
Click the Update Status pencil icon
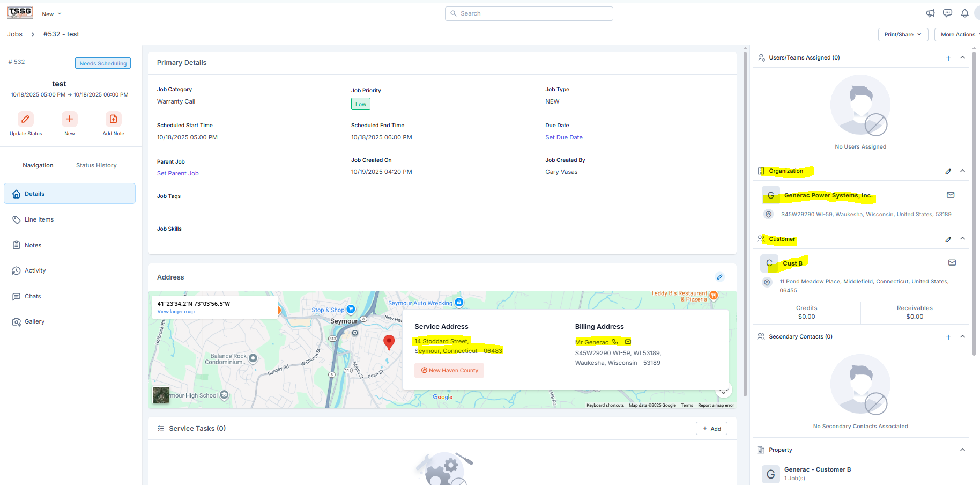pos(25,119)
